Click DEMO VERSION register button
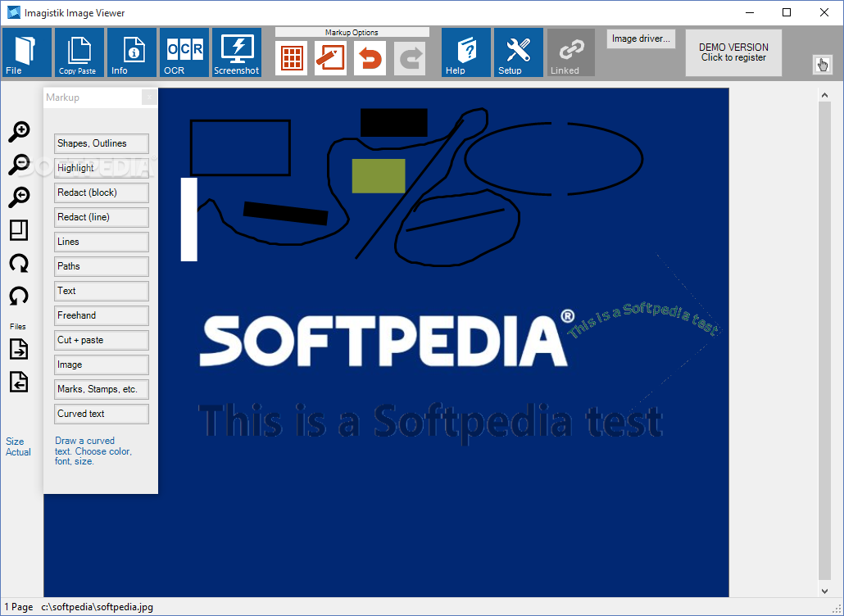Viewport: 844px width, 616px height. pos(733,52)
